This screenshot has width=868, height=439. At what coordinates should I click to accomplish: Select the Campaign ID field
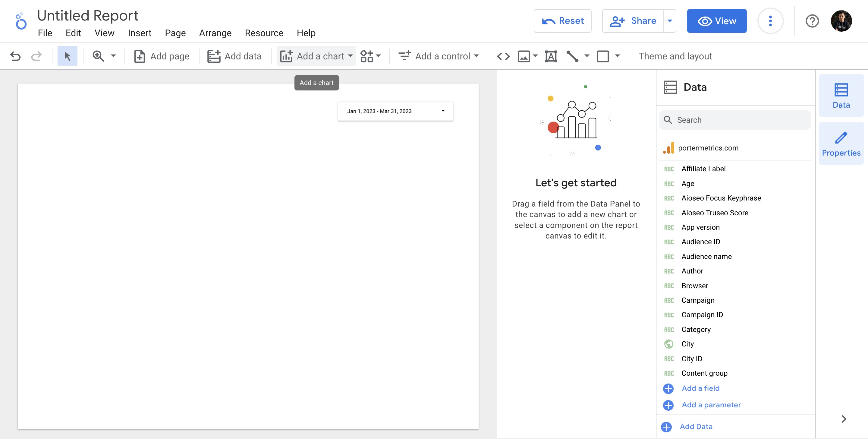coord(702,315)
